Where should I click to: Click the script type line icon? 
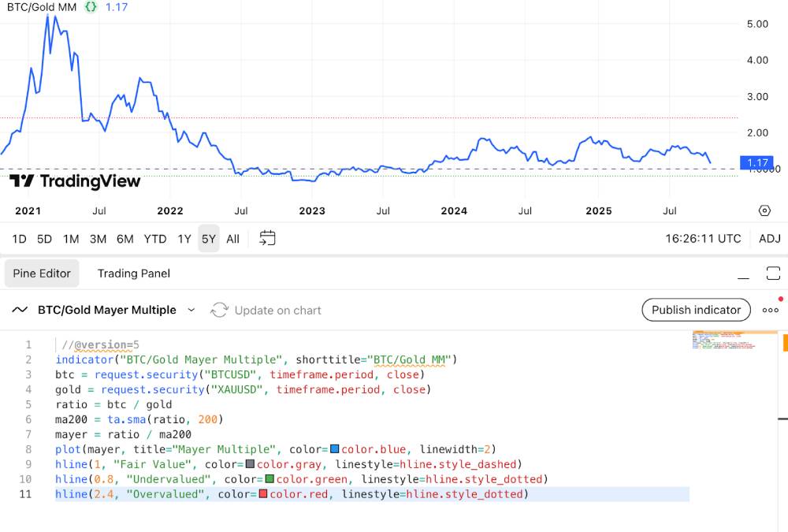[20, 310]
